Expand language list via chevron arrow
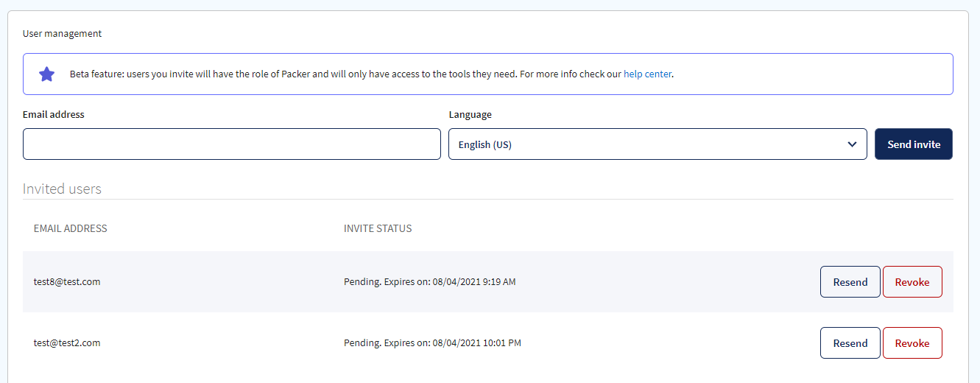980x383 pixels. point(853,144)
